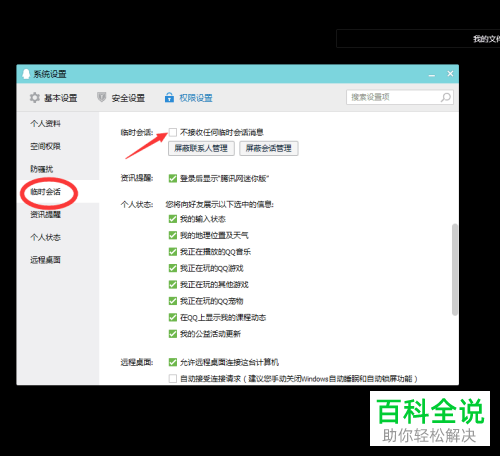Switch to the 安全设置 tab

point(121,98)
